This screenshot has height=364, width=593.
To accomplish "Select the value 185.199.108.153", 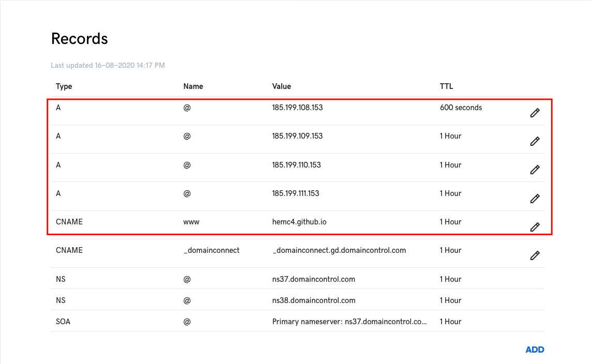I will [x=297, y=108].
